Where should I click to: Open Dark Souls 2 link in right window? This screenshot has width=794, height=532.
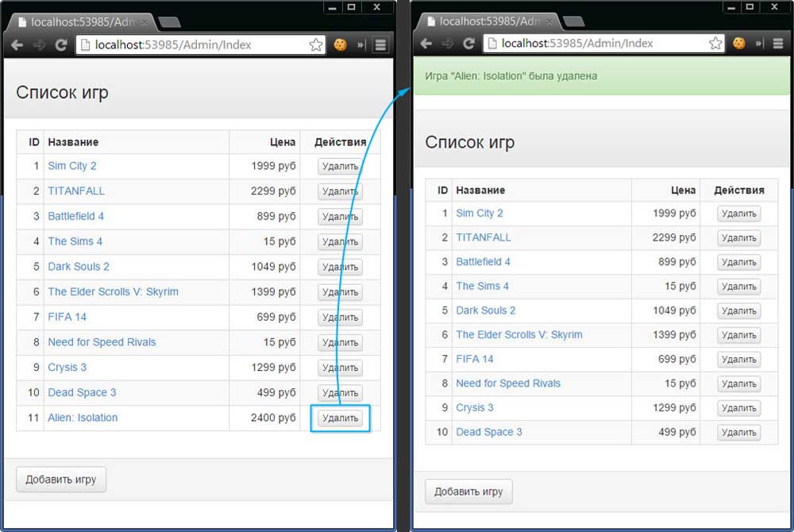point(486,310)
